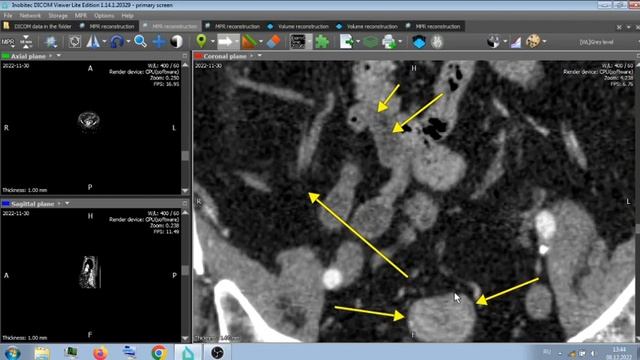Viewport: 640px width, 360px height.
Task: Open dropdown arrow beside black-white sphere icon
Action: (505, 42)
